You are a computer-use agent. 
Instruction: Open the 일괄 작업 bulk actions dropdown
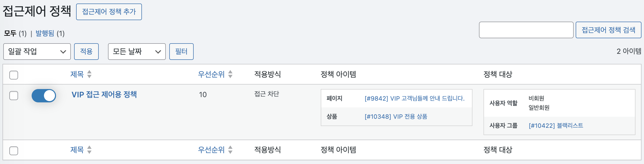(37, 52)
